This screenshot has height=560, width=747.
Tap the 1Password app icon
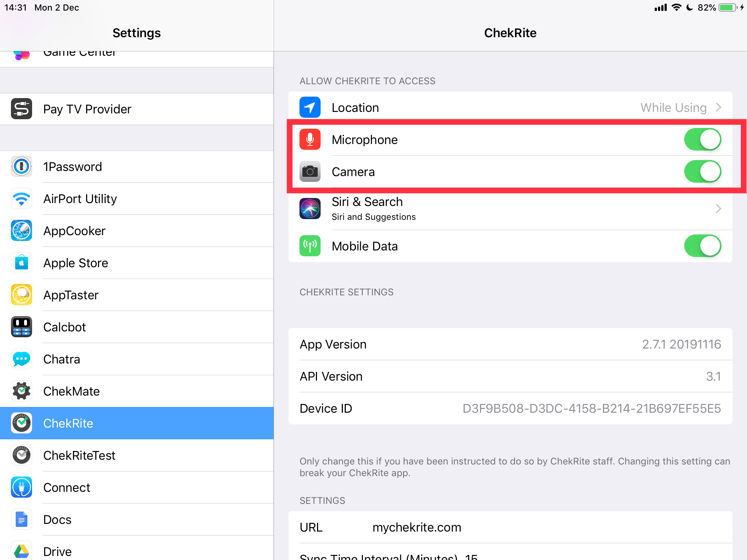[x=22, y=166]
